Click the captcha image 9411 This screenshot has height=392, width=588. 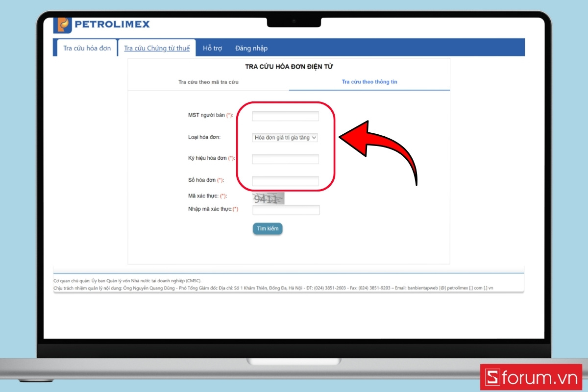269,198
